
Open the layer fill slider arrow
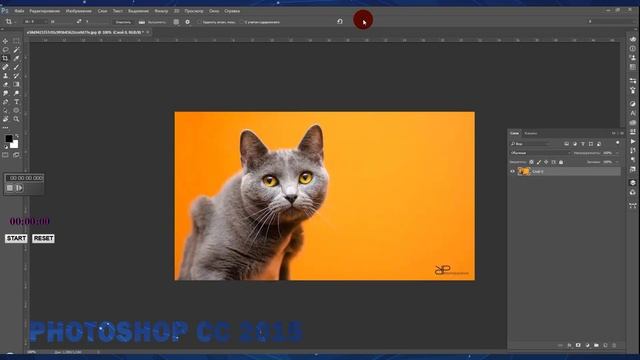tap(617, 162)
